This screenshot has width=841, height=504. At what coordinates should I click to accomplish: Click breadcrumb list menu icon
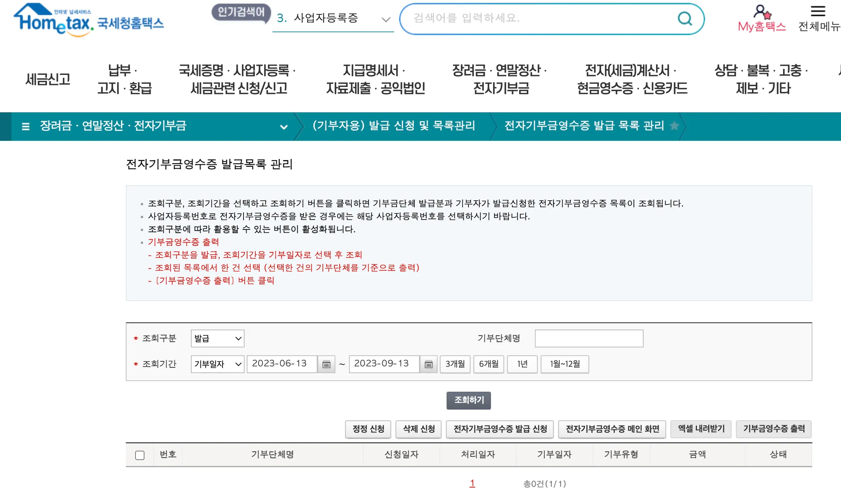pyautogui.click(x=25, y=126)
